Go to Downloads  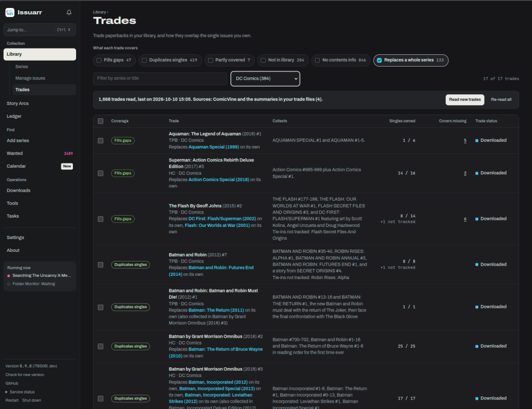coord(18,191)
